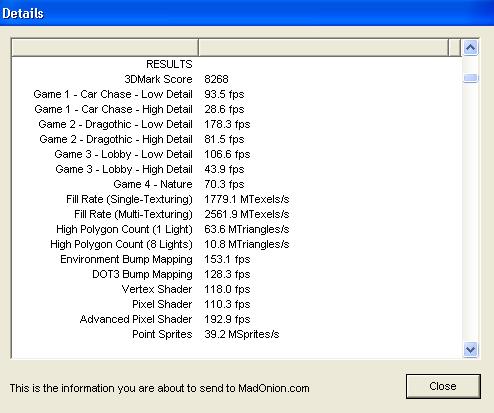Click the Close button

443,386
